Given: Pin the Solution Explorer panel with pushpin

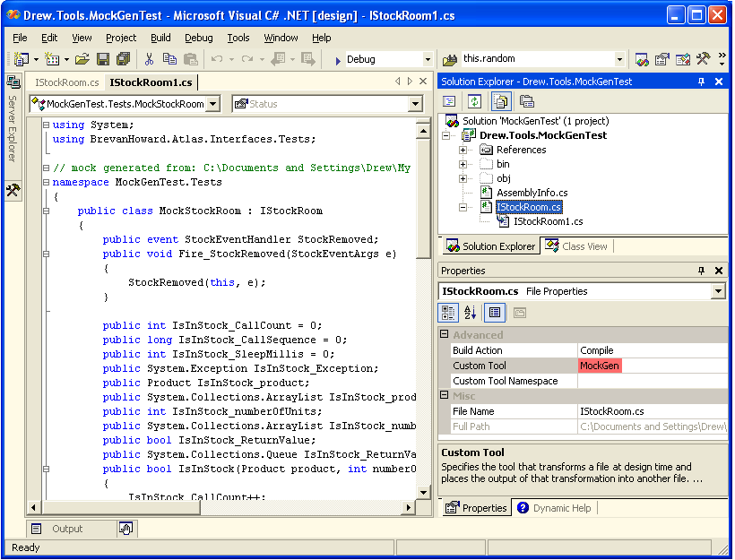Looking at the screenshot, I should point(701,82).
